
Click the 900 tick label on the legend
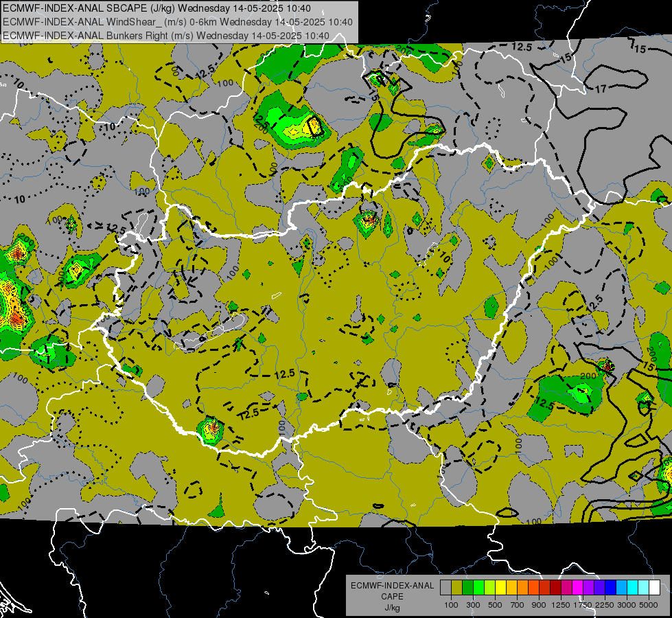[x=539, y=605]
